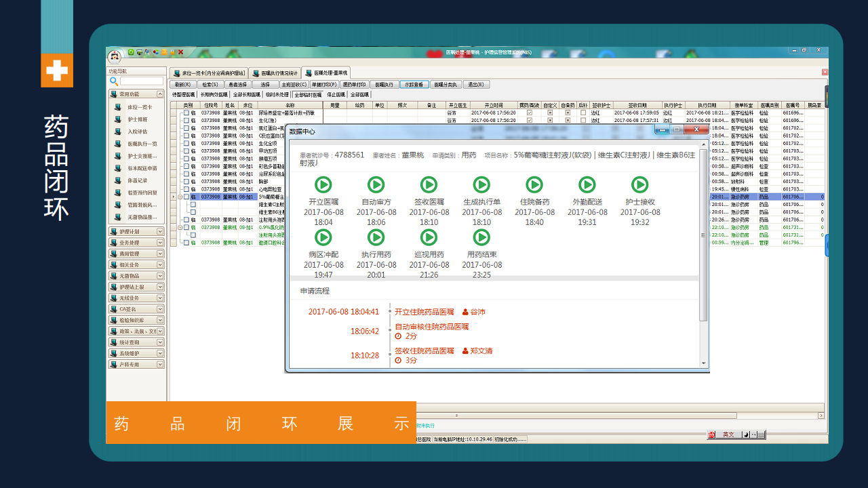Collapse the 常用功能 navigation group
This screenshot has height=488, width=868.
pyautogui.click(x=160, y=94)
